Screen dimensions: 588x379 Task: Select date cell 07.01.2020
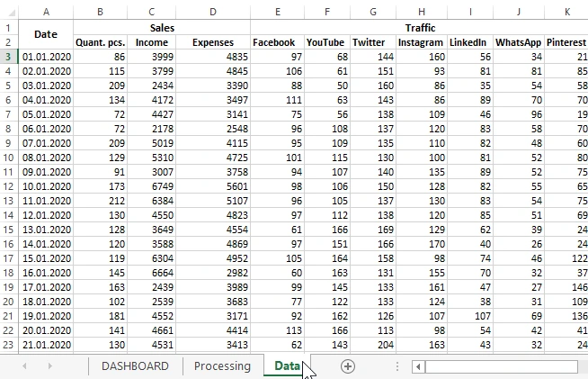[x=46, y=143]
